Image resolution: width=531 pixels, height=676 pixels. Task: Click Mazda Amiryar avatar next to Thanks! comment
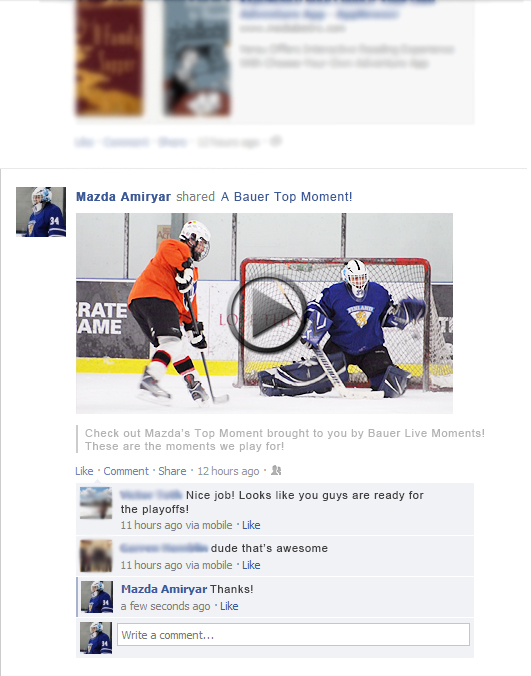pyautogui.click(x=97, y=597)
